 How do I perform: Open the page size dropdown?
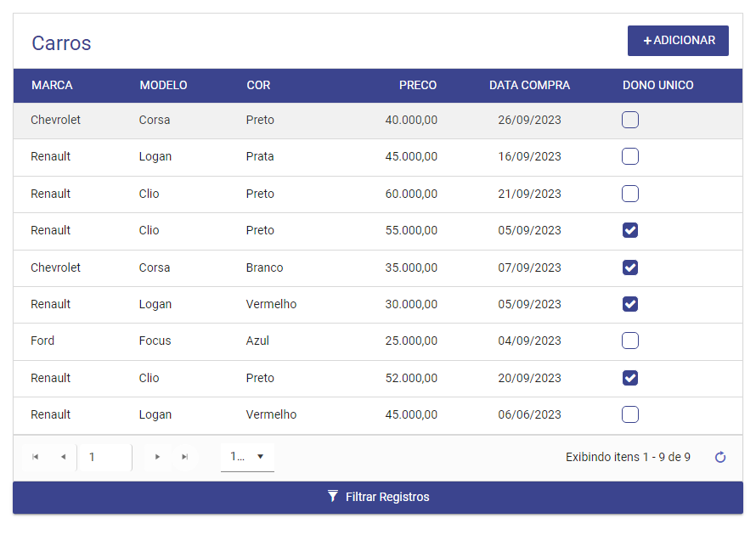(x=247, y=457)
